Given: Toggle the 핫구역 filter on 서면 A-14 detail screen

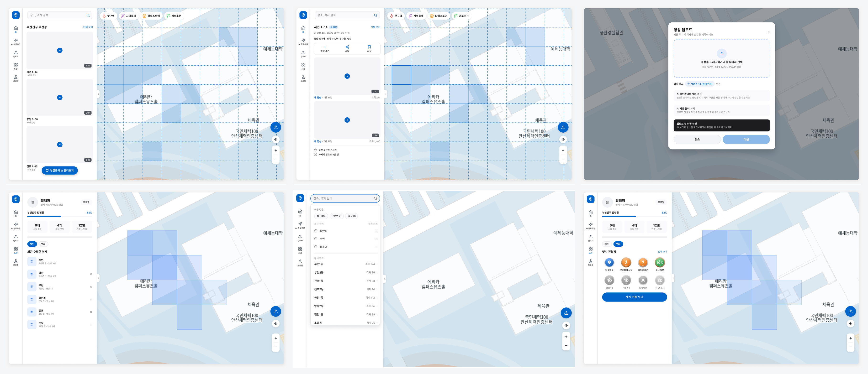Looking at the screenshot, I should (x=396, y=16).
